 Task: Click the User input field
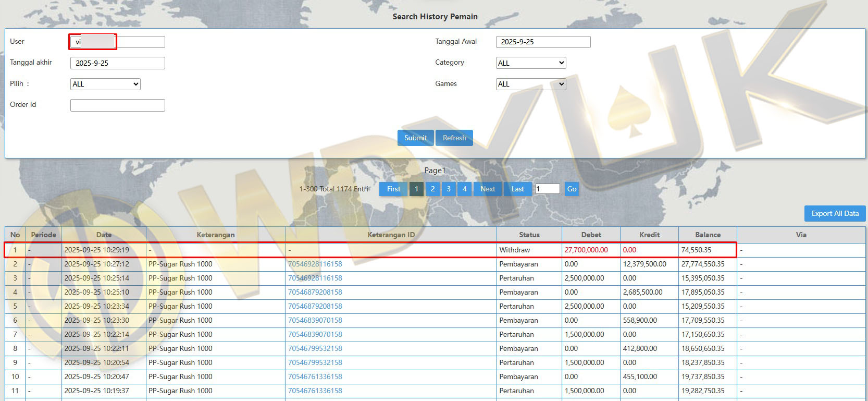(x=117, y=42)
